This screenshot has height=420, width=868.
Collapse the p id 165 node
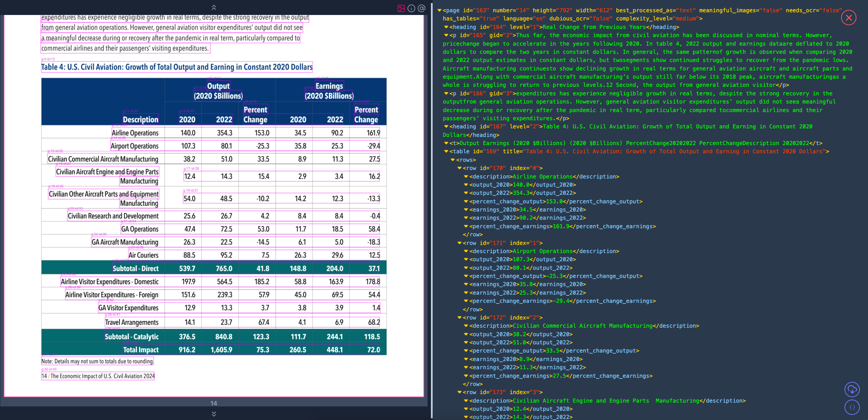point(446,35)
